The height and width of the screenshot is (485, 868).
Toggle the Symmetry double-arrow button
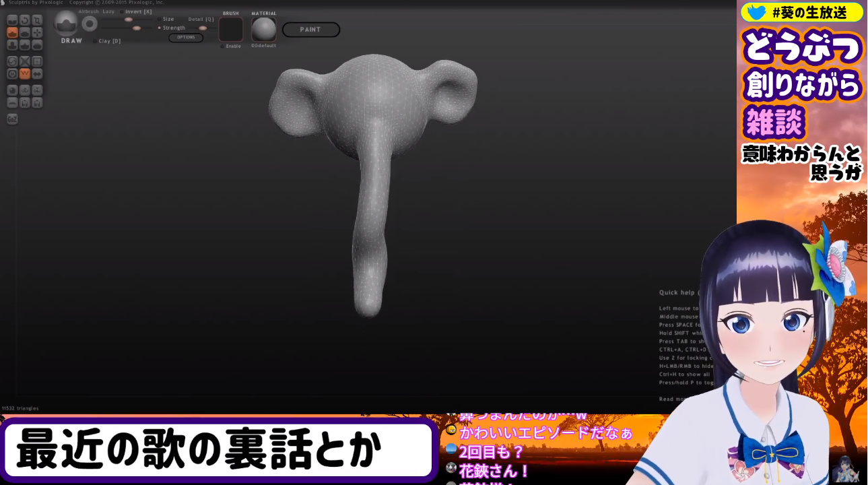pyautogui.click(x=37, y=73)
